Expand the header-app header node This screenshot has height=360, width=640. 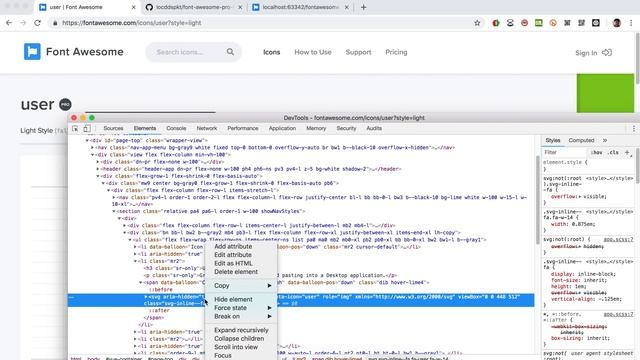98,169
